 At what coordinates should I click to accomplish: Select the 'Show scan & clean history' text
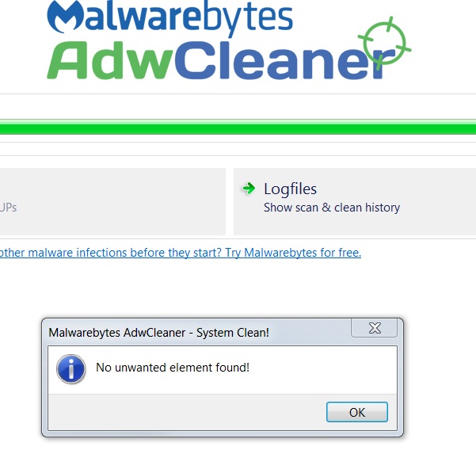[x=332, y=208]
